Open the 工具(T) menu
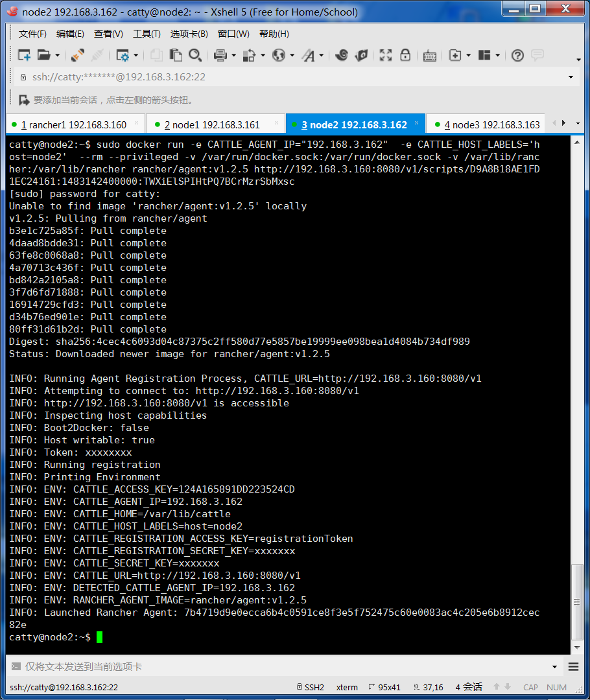Screen dimensions: 590x700 click(x=147, y=34)
